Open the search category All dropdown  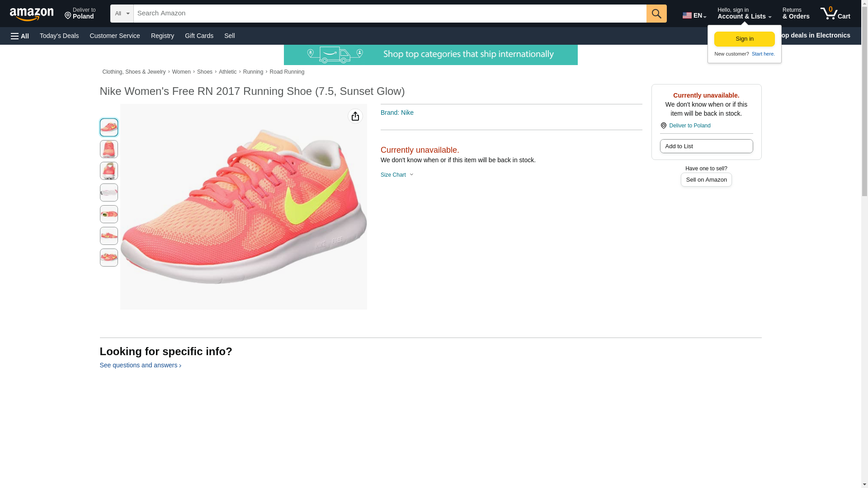122,14
